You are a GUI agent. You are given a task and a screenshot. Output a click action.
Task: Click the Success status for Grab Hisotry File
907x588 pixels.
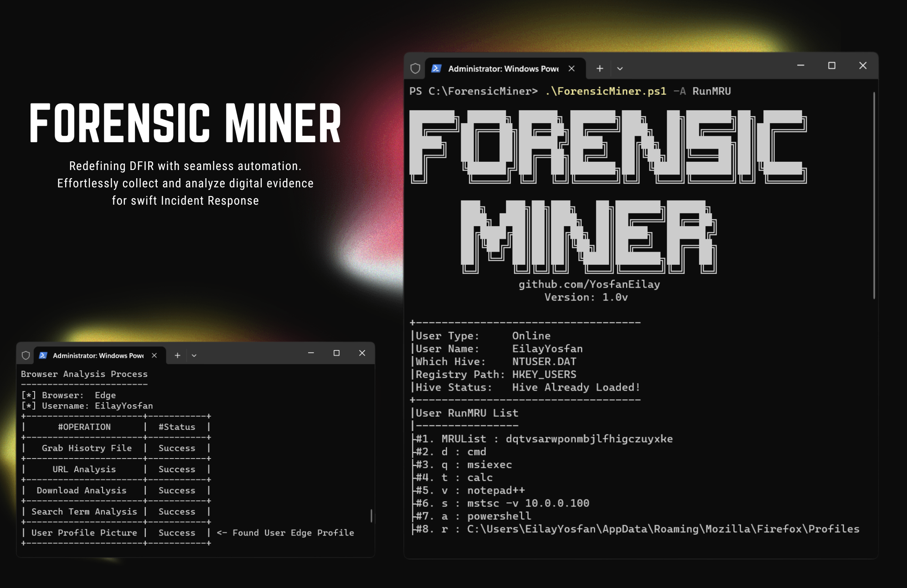(177, 448)
